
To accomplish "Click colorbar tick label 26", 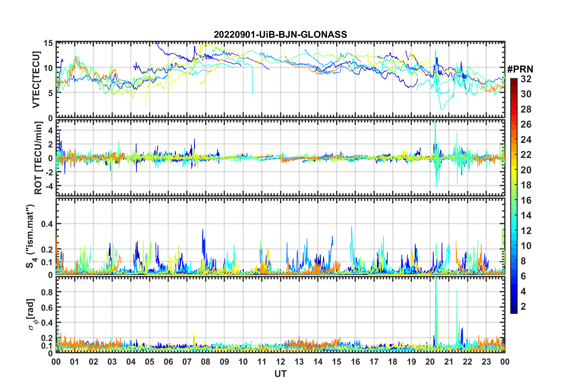I will (526, 124).
